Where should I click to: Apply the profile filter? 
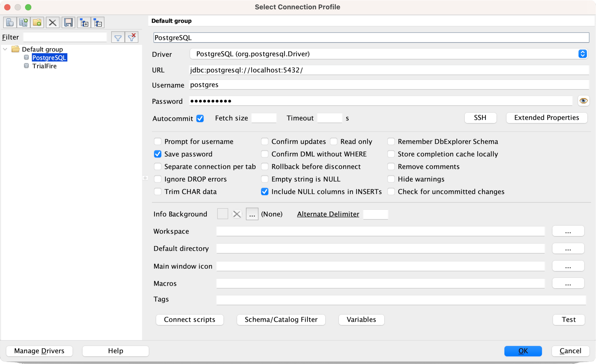(x=118, y=37)
